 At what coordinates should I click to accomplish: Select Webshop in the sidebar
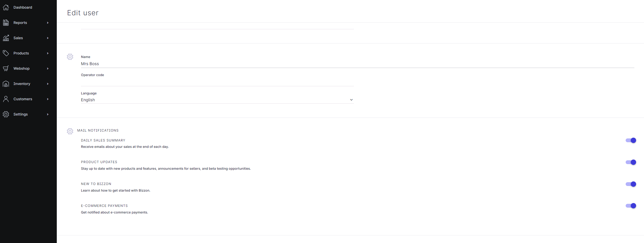point(21,68)
